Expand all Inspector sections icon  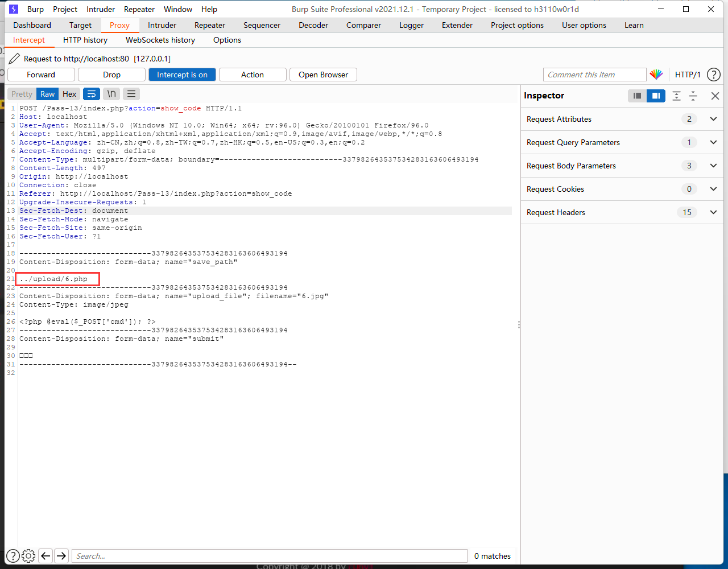[676, 96]
